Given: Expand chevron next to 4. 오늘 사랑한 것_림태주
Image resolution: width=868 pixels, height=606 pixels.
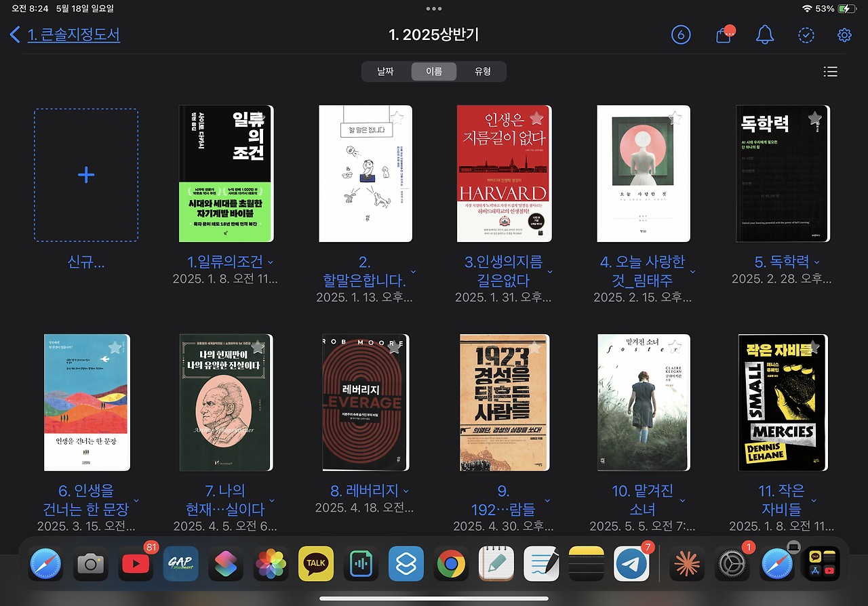Looking at the screenshot, I should click(692, 272).
